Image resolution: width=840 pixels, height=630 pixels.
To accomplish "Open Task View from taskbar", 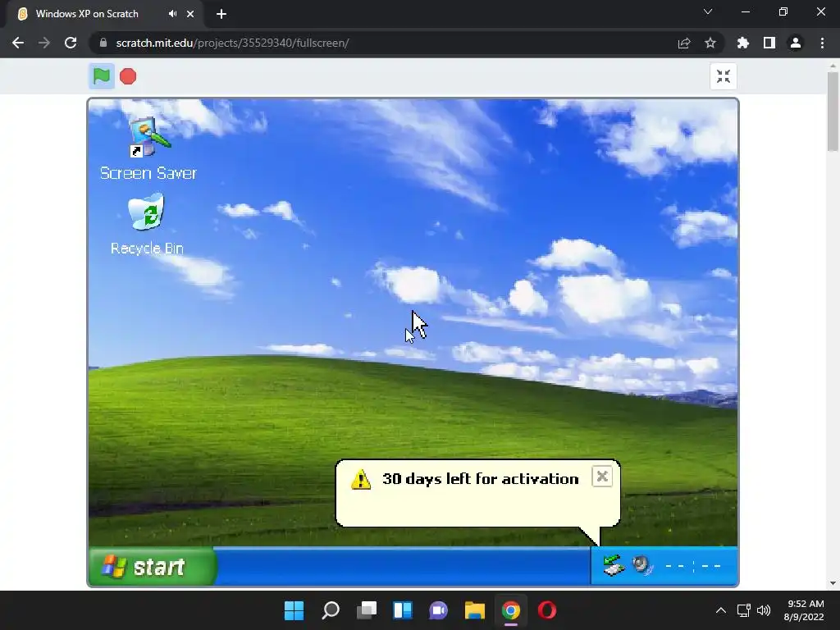I will click(367, 610).
